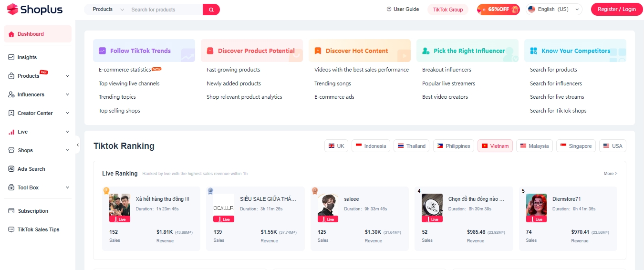Select the Thailand country tab
The width and height of the screenshot is (644, 270).
[x=412, y=146]
